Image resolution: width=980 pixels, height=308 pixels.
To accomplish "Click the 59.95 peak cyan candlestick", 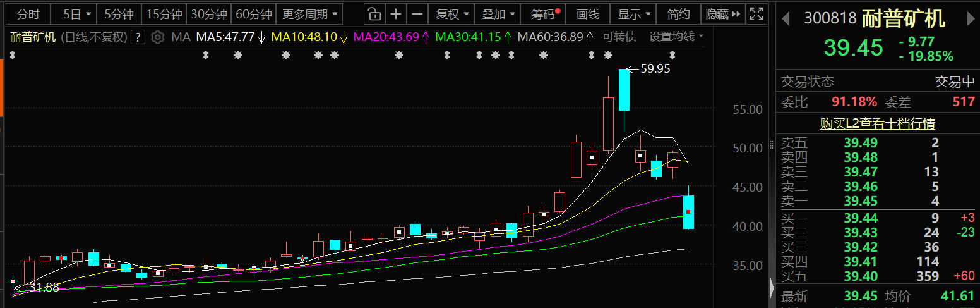I will [624, 90].
